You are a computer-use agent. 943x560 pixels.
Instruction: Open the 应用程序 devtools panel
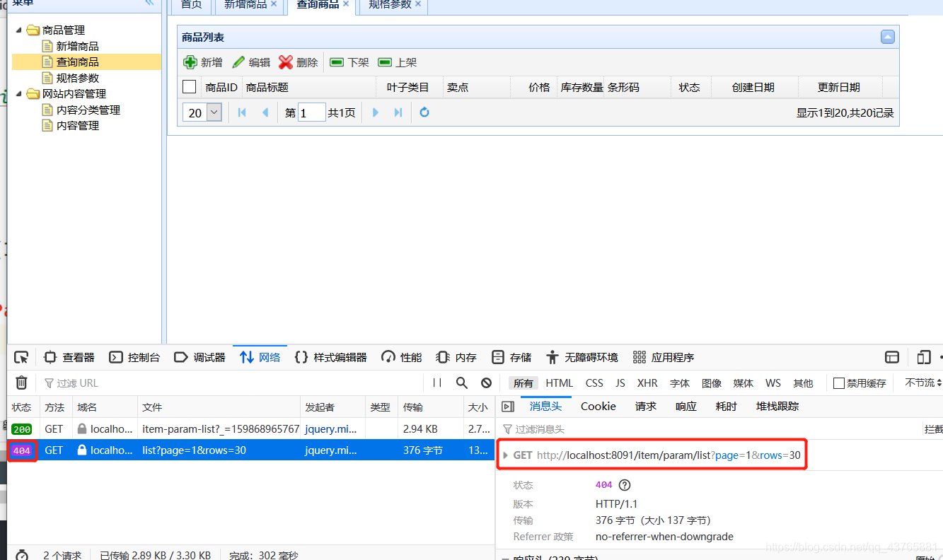(664, 357)
